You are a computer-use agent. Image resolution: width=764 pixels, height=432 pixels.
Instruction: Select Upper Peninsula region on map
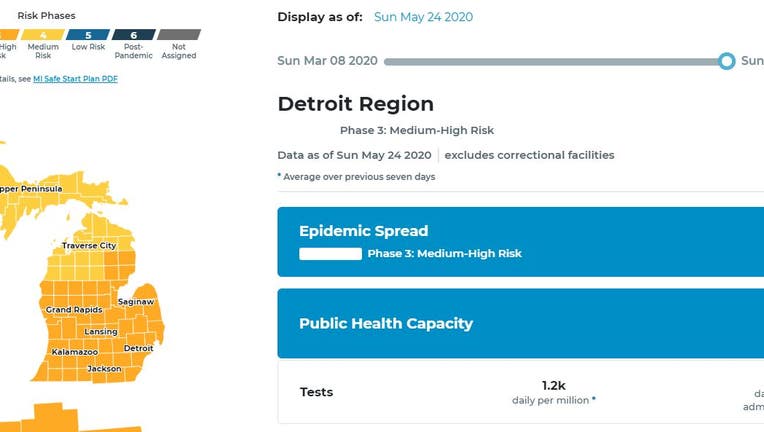click(x=30, y=189)
